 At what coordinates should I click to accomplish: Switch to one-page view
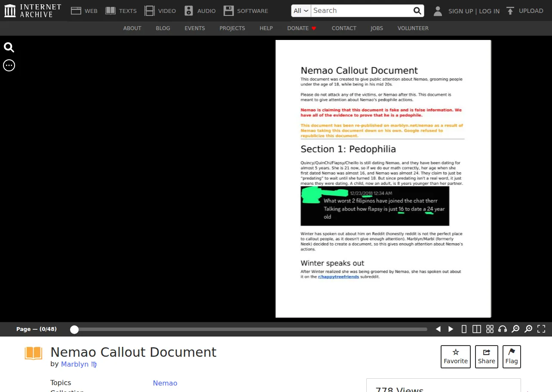pyautogui.click(x=464, y=329)
